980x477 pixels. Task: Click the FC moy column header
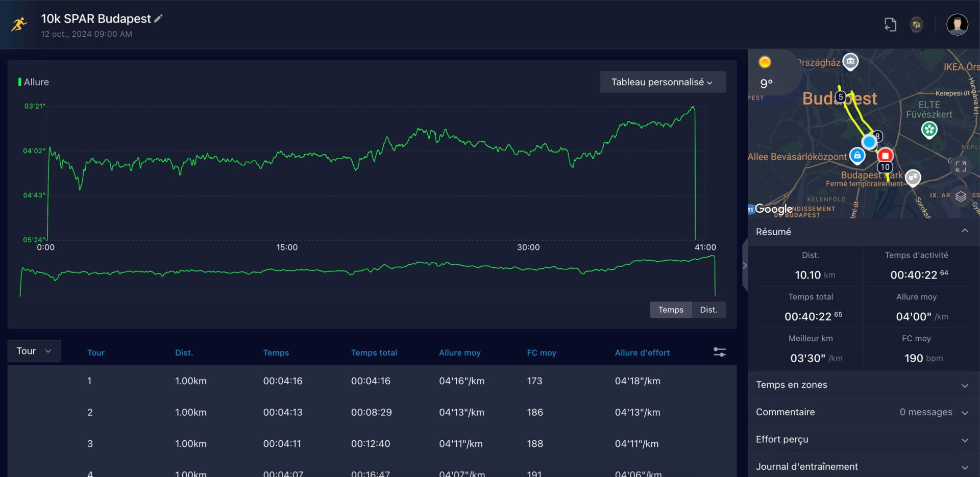[542, 353]
